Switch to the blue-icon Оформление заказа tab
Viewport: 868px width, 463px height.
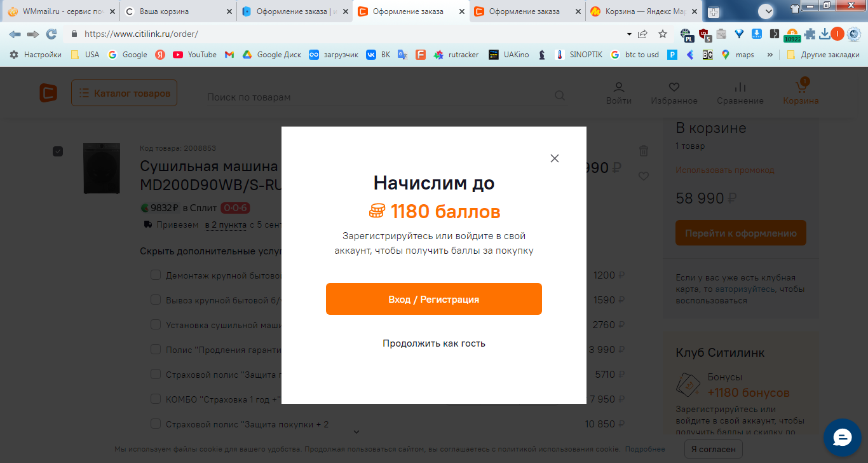[x=294, y=11]
